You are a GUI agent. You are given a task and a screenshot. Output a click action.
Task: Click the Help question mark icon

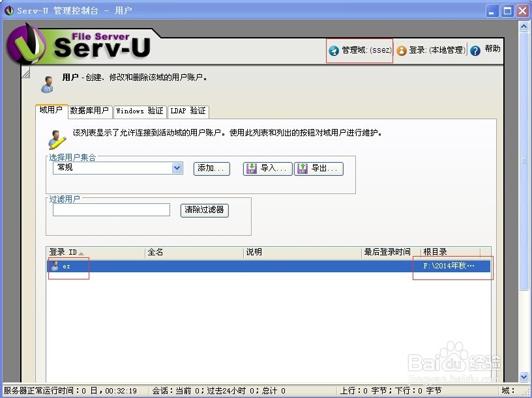pos(474,50)
